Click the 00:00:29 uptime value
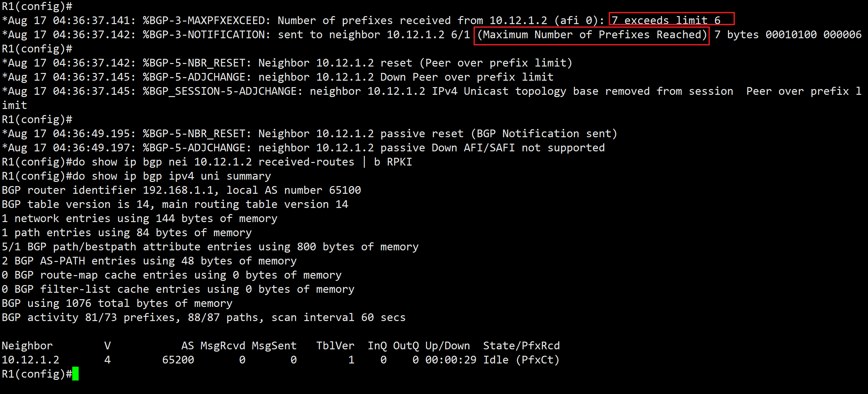 (450, 360)
